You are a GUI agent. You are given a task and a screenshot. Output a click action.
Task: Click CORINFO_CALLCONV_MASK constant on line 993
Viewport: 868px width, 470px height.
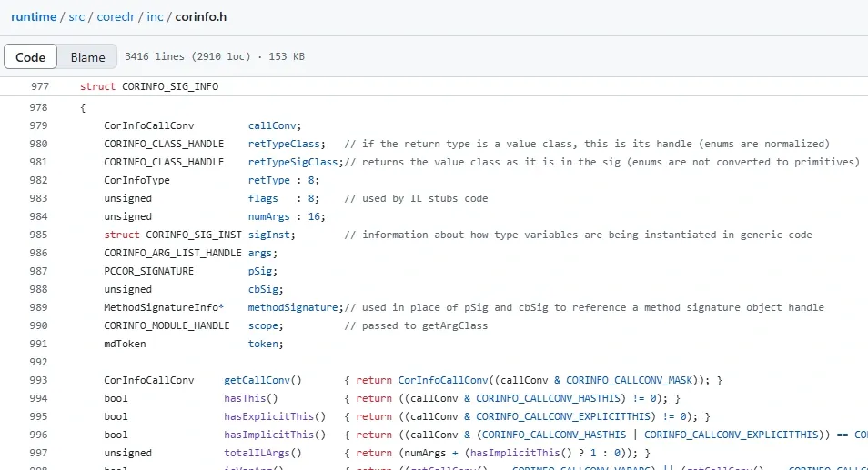[x=630, y=380]
